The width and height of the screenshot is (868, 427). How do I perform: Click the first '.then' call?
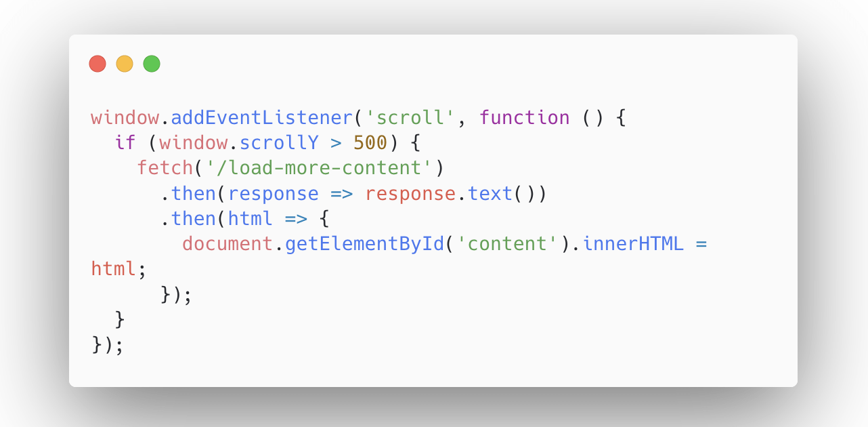coord(188,194)
